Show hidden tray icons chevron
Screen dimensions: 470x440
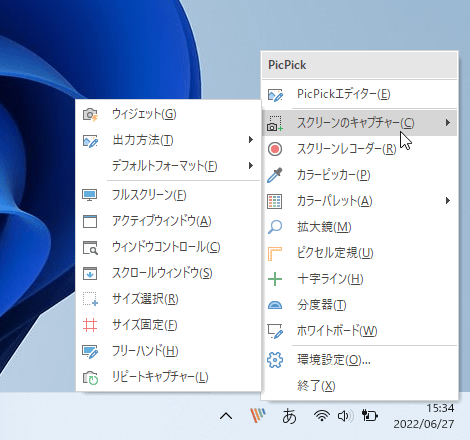[x=226, y=416]
